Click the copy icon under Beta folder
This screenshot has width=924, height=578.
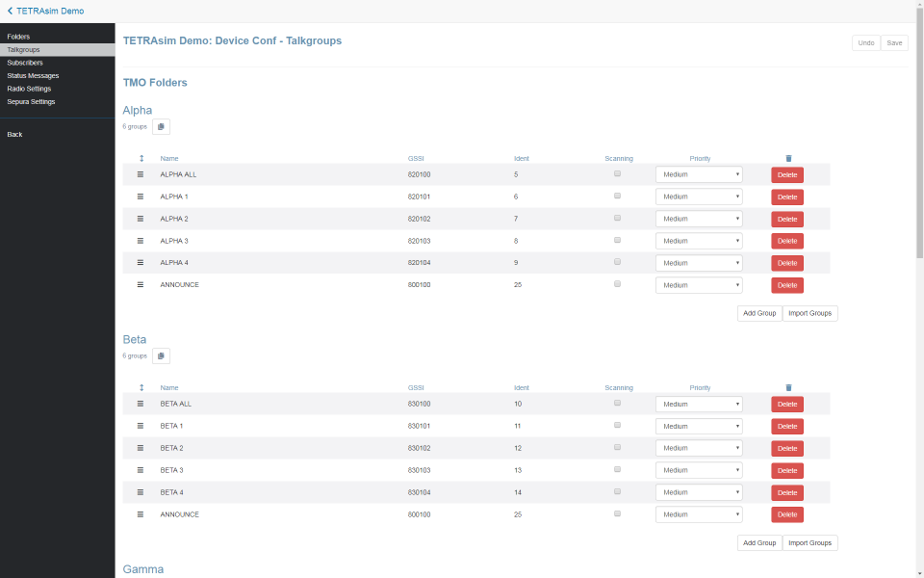point(161,355)
